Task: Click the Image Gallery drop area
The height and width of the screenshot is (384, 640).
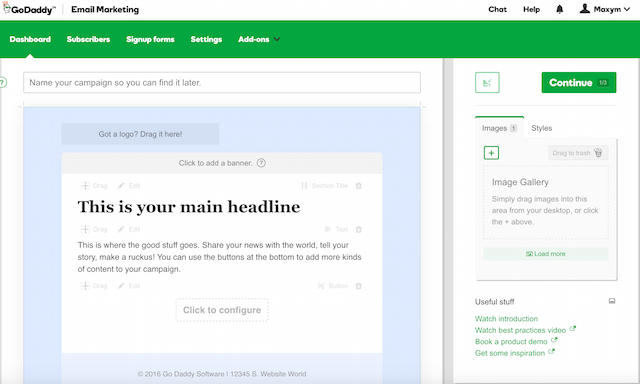Action: coord(546,202)
